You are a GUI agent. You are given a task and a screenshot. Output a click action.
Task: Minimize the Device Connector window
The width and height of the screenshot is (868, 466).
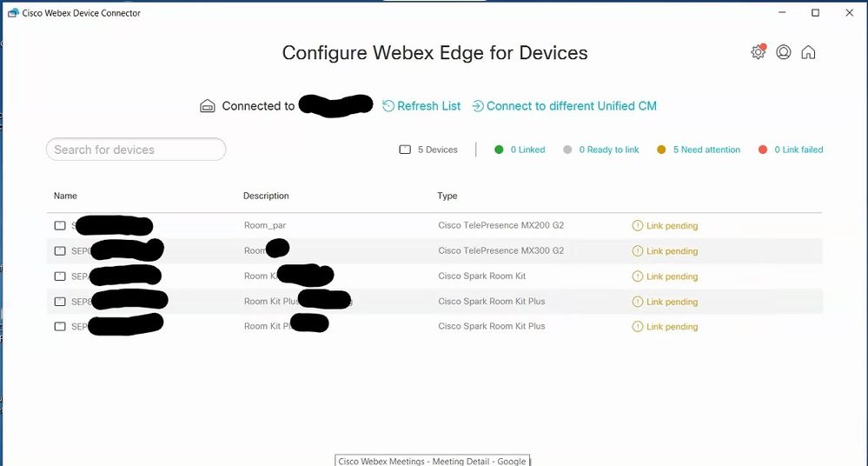pyautogui.click(x=782, y=13)
